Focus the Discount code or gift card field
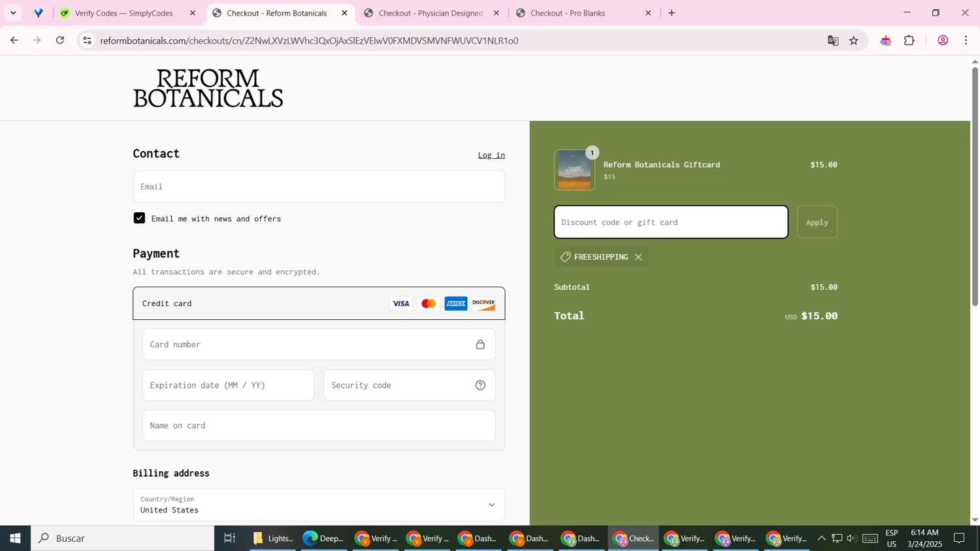Screen dimensions: 980x551 pos(671,222)
